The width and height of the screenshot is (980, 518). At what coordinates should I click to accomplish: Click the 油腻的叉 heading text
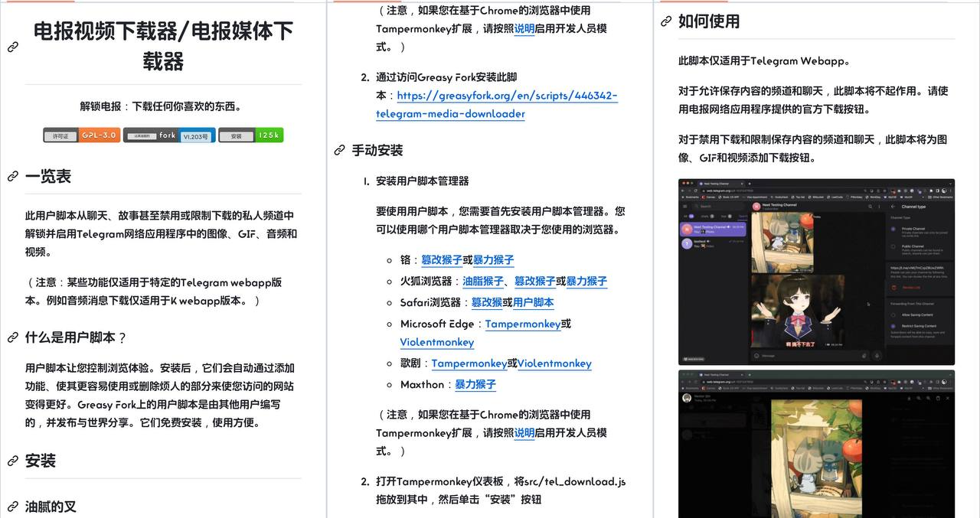coord(51,507)
